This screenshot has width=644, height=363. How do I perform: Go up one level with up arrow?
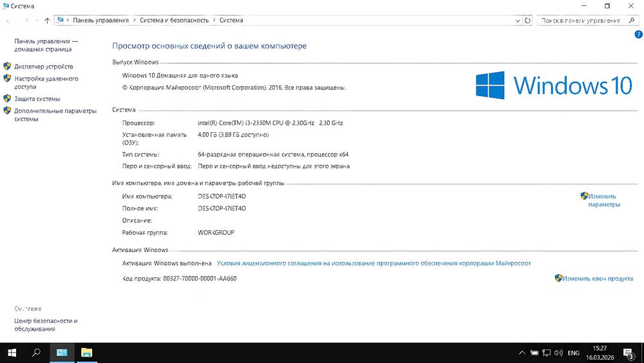[x=47, y=21]
